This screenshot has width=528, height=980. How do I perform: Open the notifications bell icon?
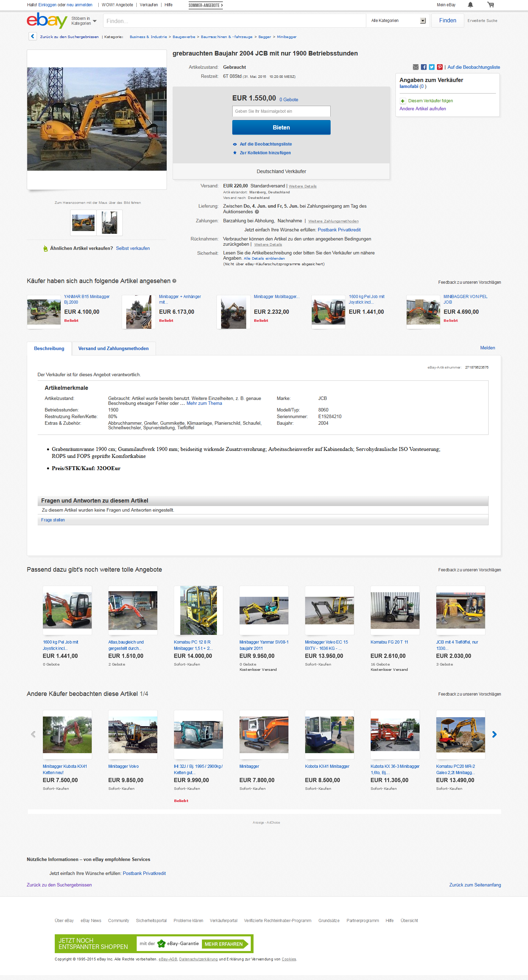click(470, 5)
